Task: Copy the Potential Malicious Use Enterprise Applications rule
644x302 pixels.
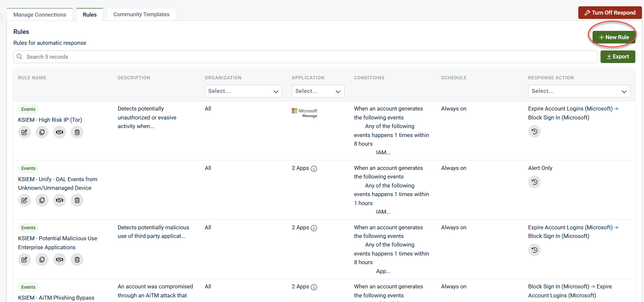Action: pyautogui.click(x=42, y=260)
